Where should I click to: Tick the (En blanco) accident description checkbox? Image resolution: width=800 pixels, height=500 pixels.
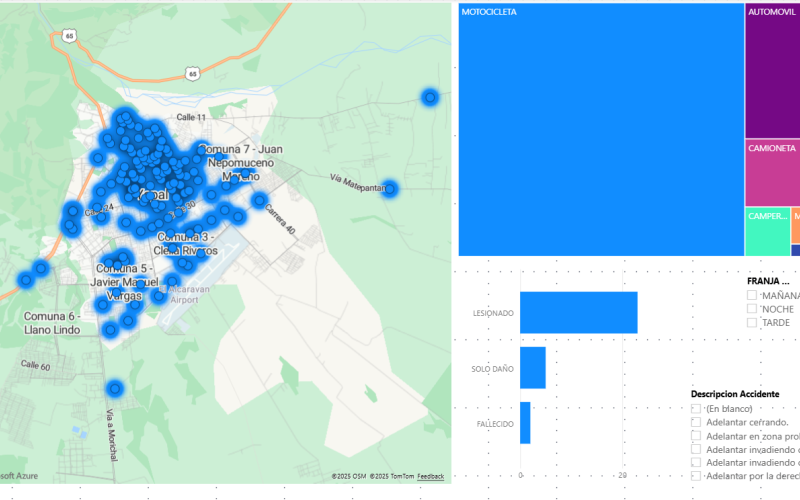click(696, 409)
